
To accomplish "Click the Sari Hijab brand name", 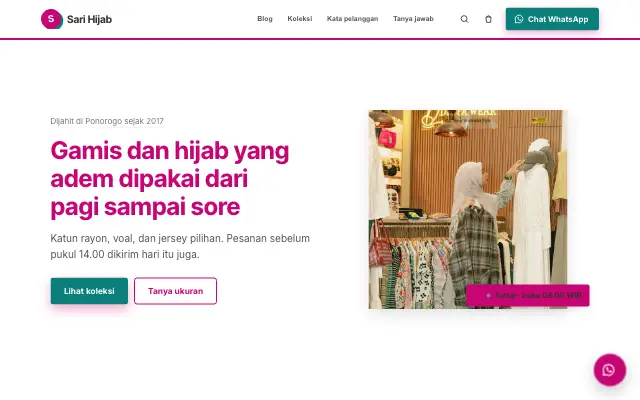I will pyautogui.click(x=89, y=19).
